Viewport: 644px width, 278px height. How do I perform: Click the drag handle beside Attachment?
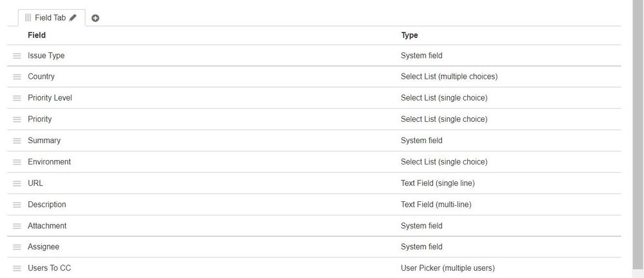click(17, 226)
